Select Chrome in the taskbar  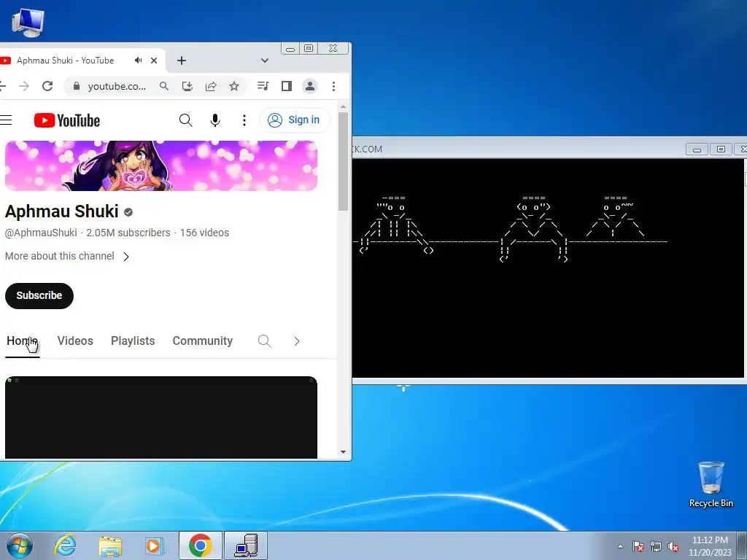pos(201,545)
